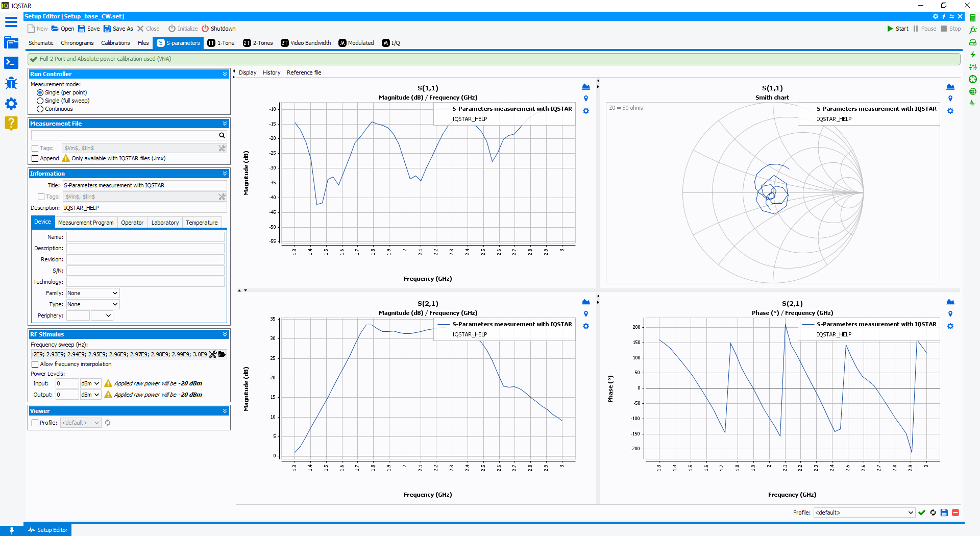
Task: Switch to the 1-Tone tab
Action: [x=221, y=43]
